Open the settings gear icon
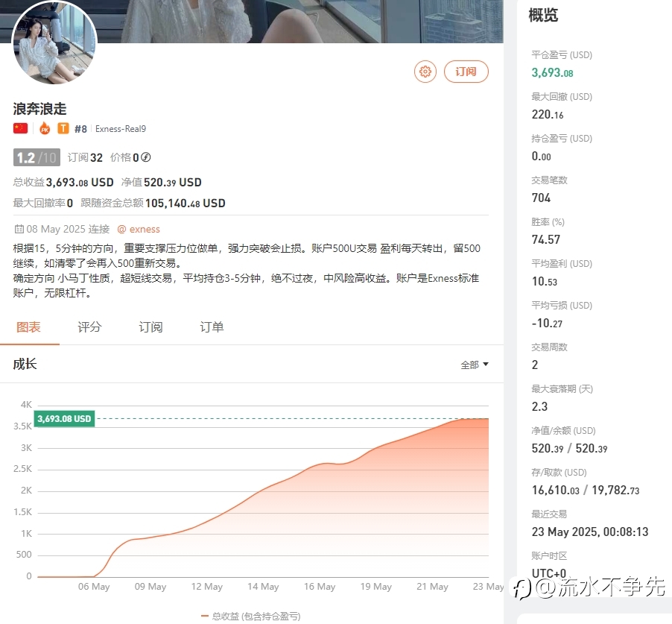Screen dimensions: 672x624 pos(425,72)
